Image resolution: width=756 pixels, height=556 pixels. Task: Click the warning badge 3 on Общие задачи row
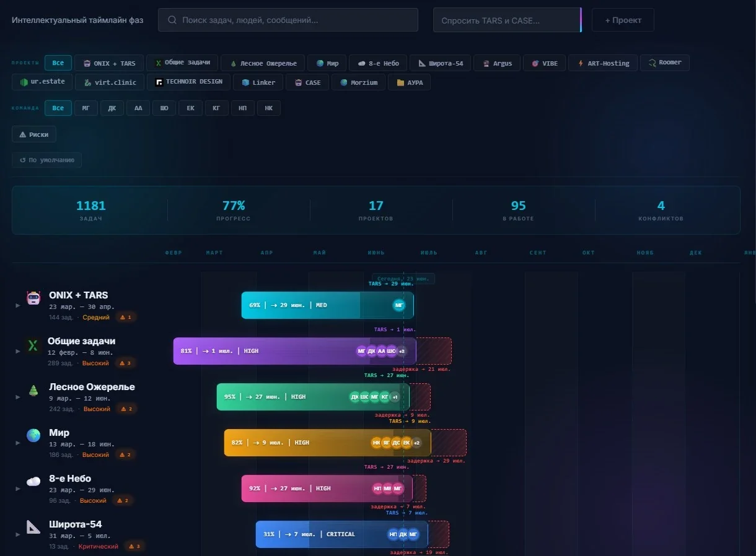[125, 363]
